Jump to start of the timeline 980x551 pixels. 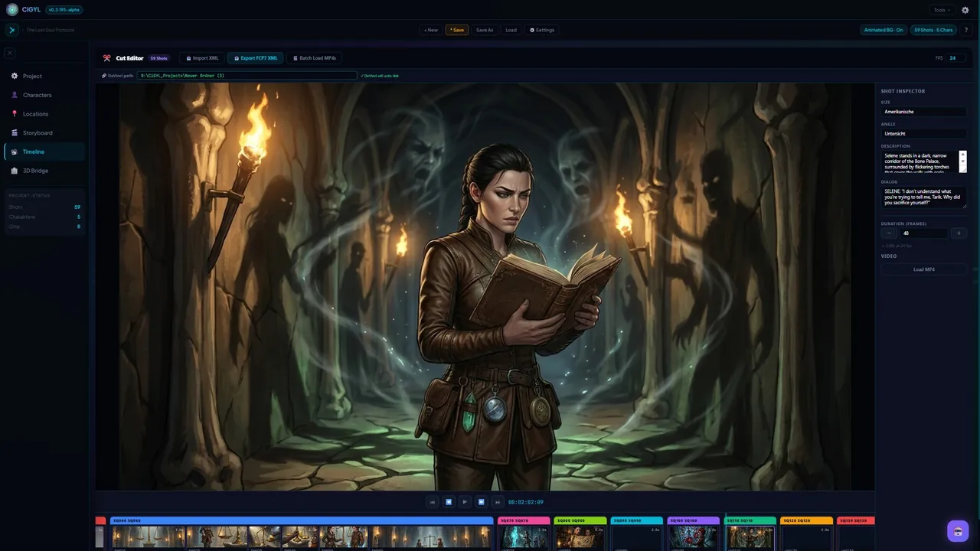click(433, 502)
